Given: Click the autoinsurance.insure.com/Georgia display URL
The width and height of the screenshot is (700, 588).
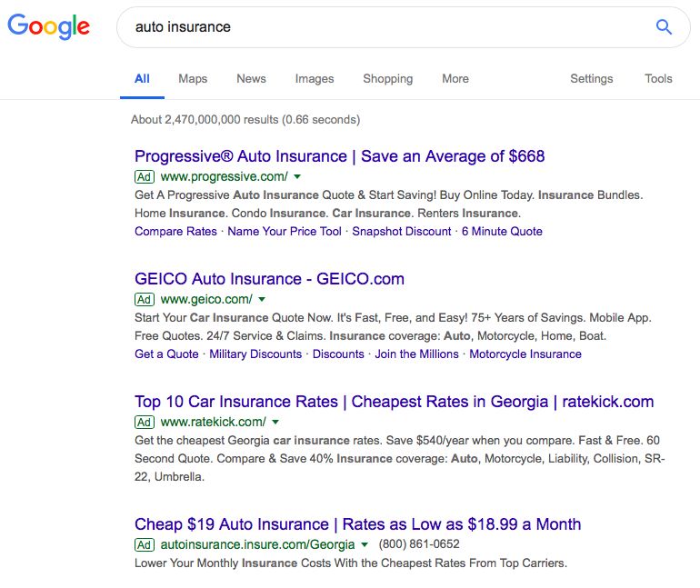Looking at the screenshot, I should pyautogui.click(x=257, y=544).
